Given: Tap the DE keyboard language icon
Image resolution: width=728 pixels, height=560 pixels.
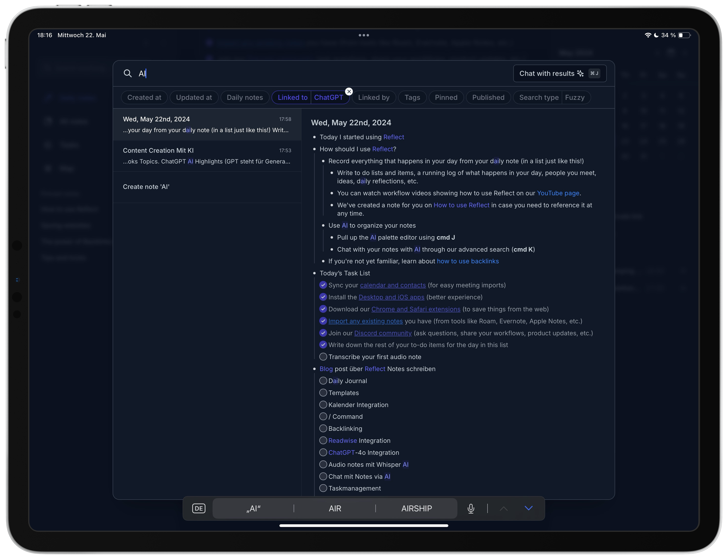Looking at the screenshot, I should point(199,508).
